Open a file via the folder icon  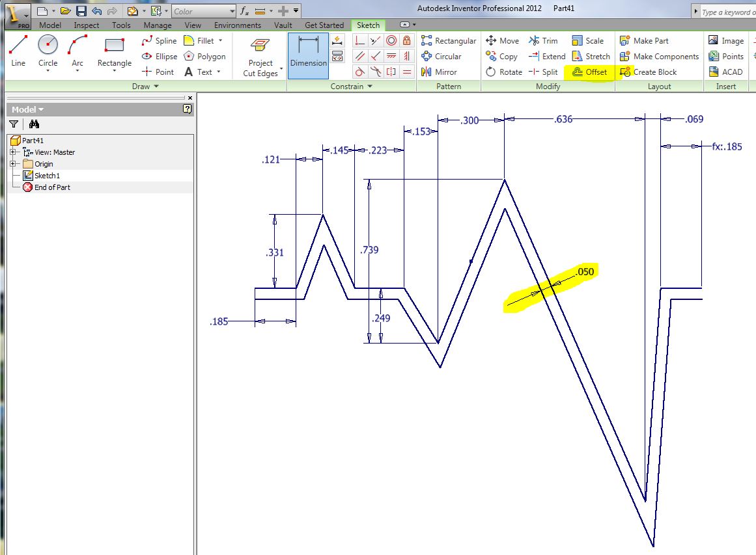[x=66, y=10]
